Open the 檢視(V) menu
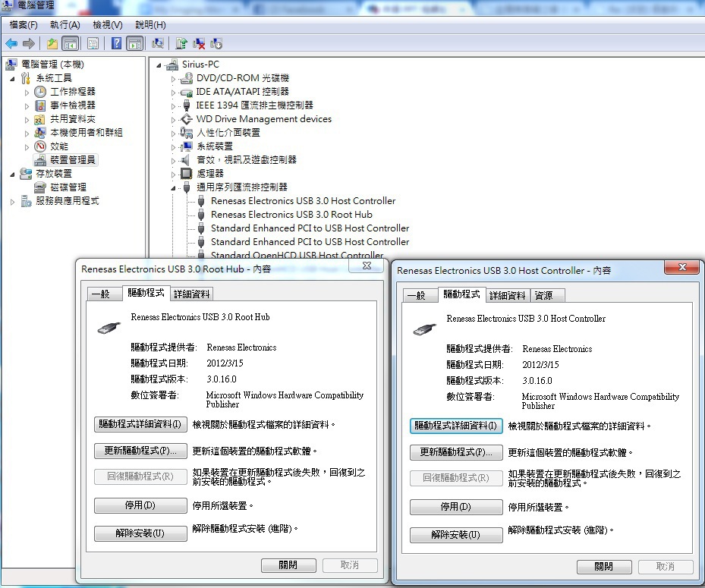Screen dimensions: 705x588 [x=108, y=25]
